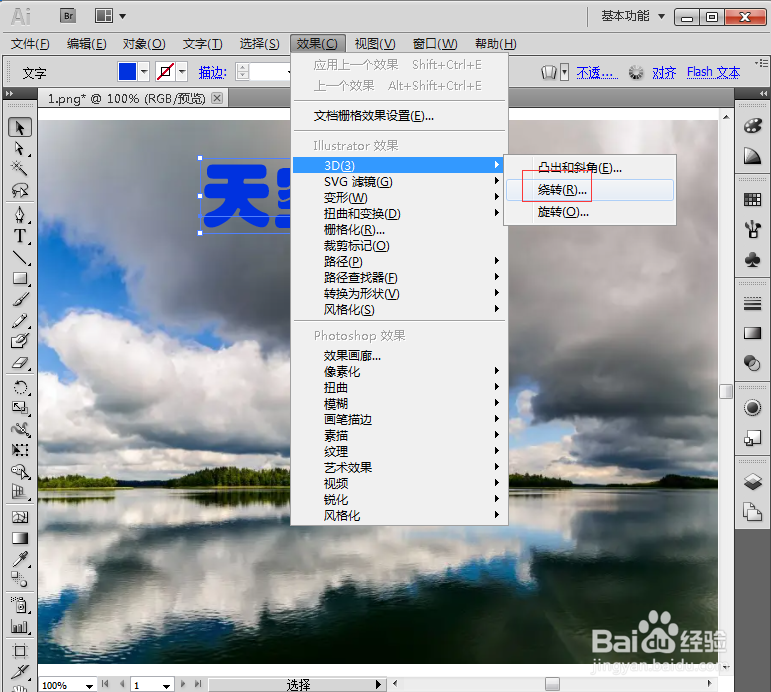Select the Perspective Grid tool
This screenshot has height=692, width=771.
point(20,492)
